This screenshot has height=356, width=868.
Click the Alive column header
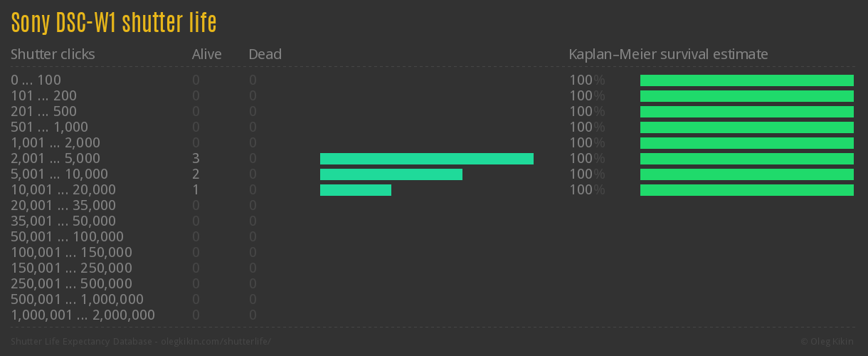click(x=207, y=54)
